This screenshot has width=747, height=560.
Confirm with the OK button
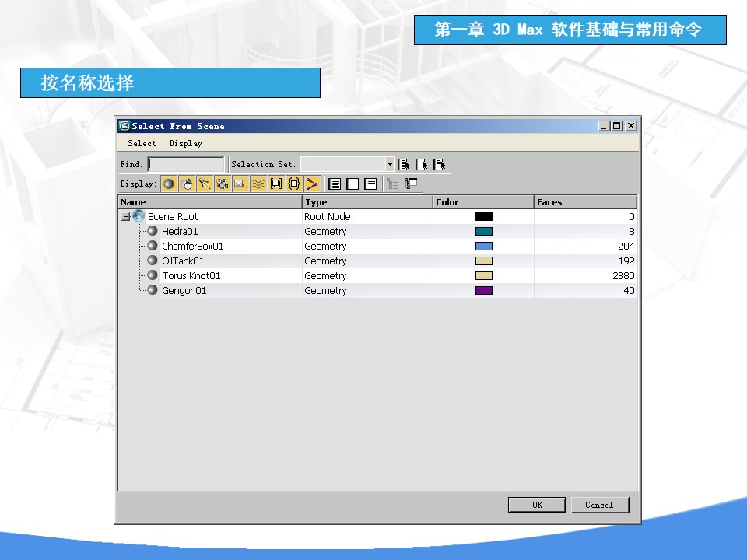point(537,505)
